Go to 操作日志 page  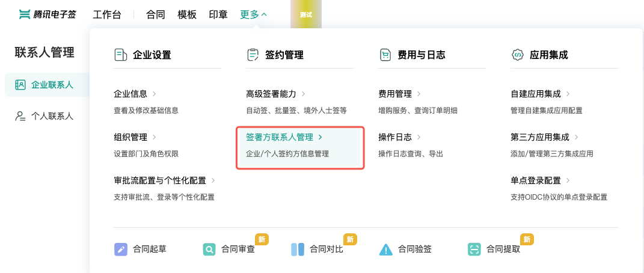point(395,137)
